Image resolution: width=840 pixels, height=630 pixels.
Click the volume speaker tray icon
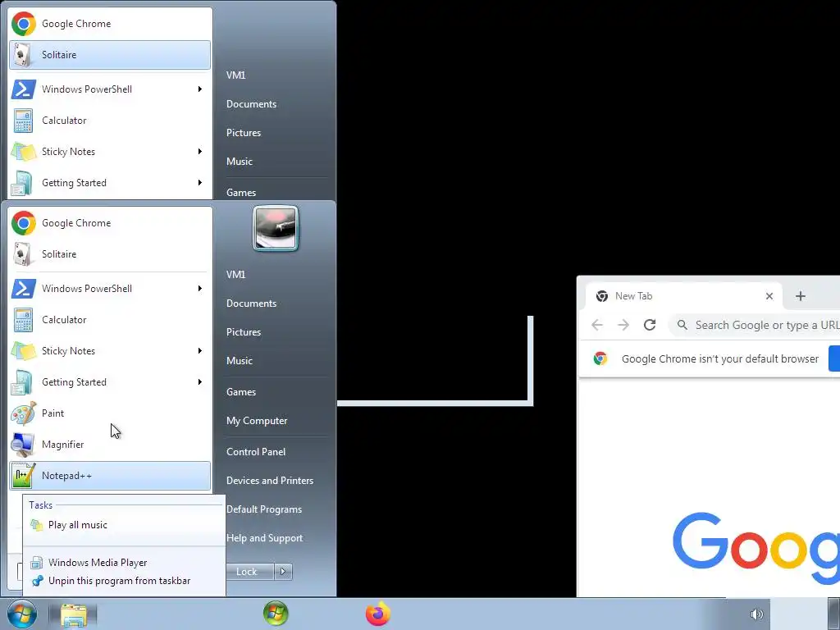point(756,614)
